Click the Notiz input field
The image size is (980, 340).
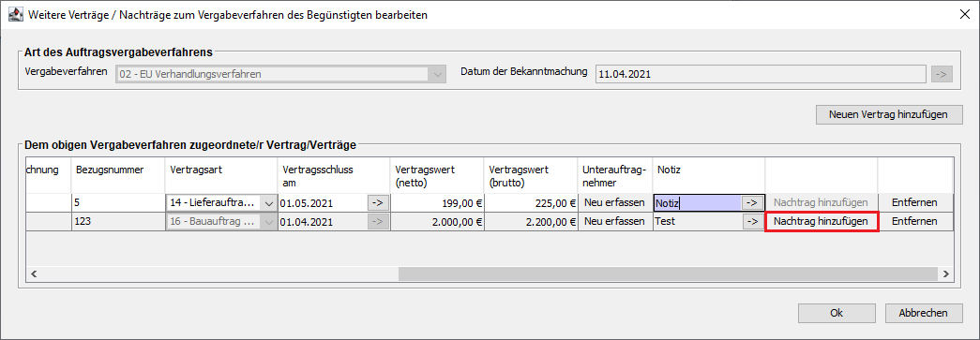[698, 202]
